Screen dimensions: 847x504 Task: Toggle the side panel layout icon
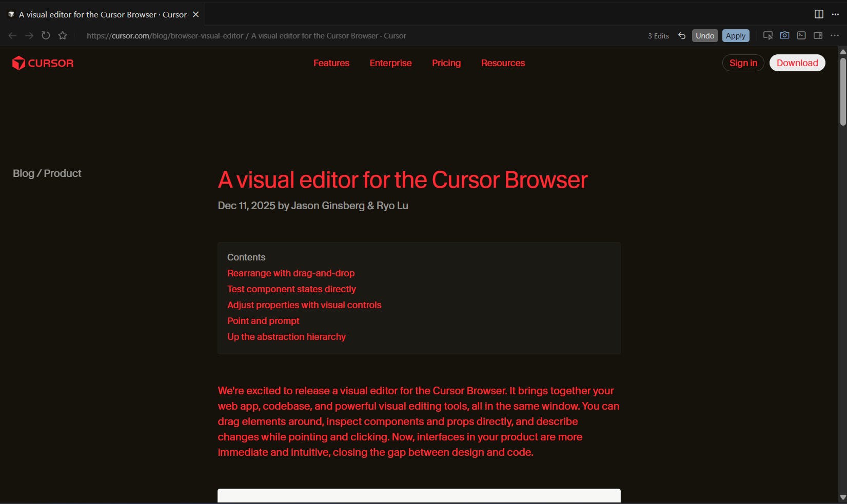click(x=818, y=35)
